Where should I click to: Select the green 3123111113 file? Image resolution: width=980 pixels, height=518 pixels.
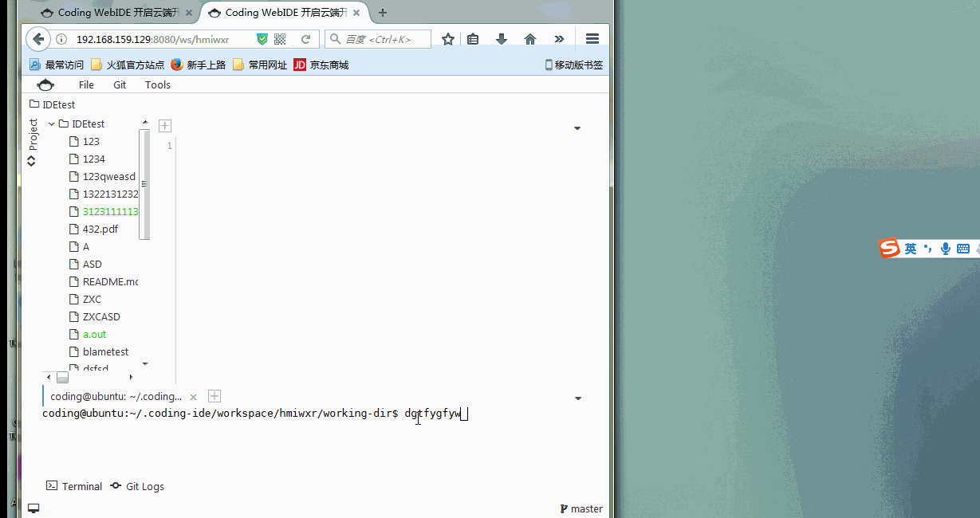tap(104, 211)
